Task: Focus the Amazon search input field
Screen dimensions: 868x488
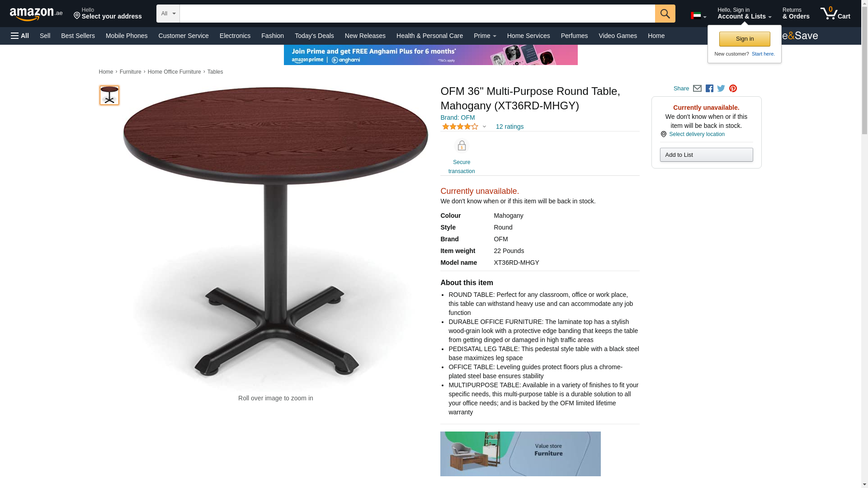Action: (417, 14)
